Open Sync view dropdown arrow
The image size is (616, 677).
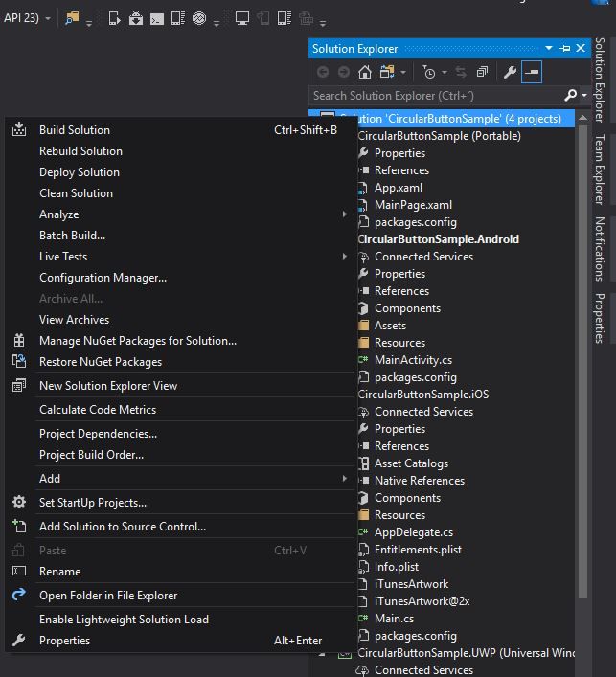[403, 73]
